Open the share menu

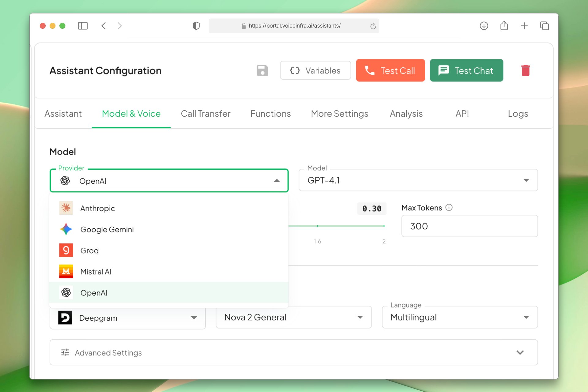click(x=504, y=25)
